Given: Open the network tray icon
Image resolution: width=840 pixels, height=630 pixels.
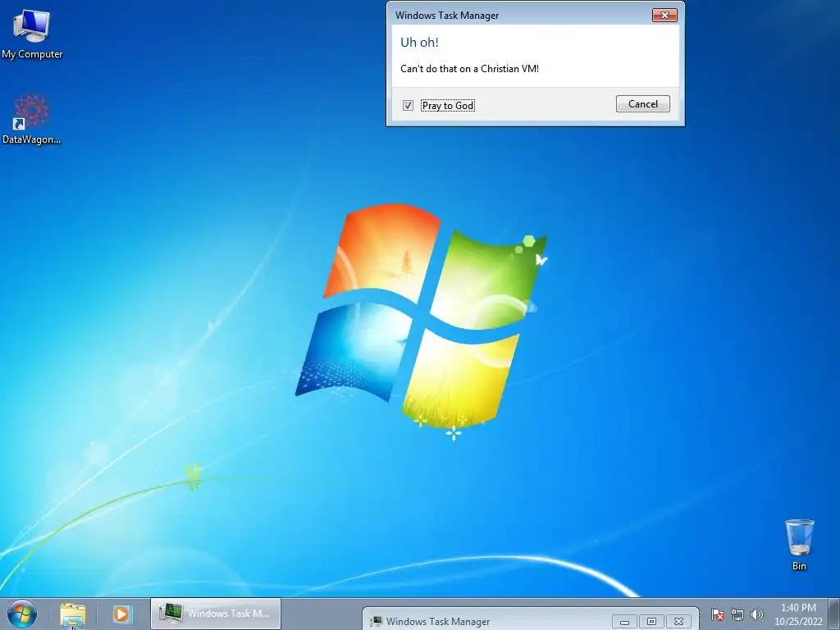Looking at the screenshot, I should coord(737,614).
